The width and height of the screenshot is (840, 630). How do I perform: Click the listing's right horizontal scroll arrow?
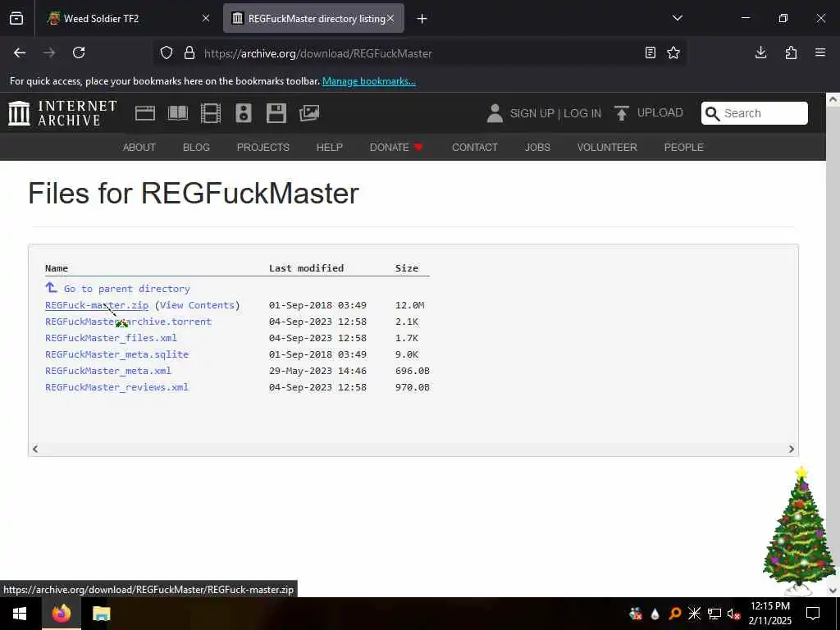coord(792,450)
